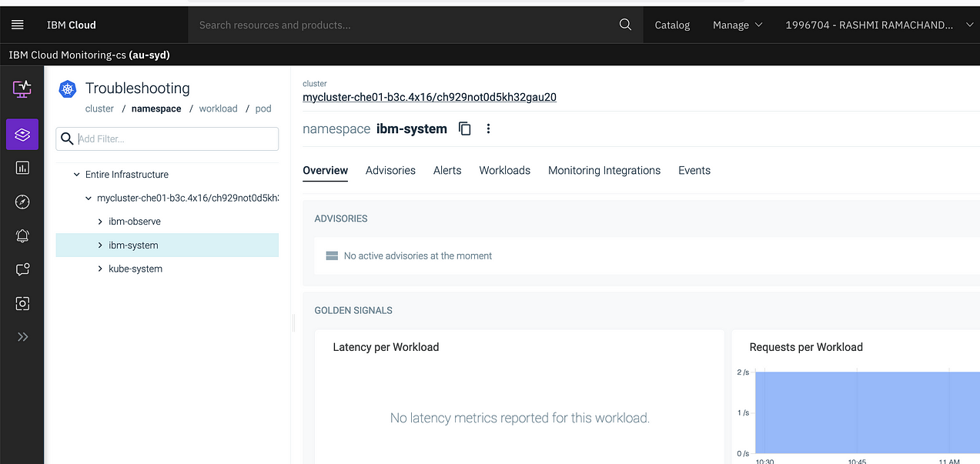Click the filter search magnifier icon
The height and width of the screenshot is (464, 980).
[68, 139]
